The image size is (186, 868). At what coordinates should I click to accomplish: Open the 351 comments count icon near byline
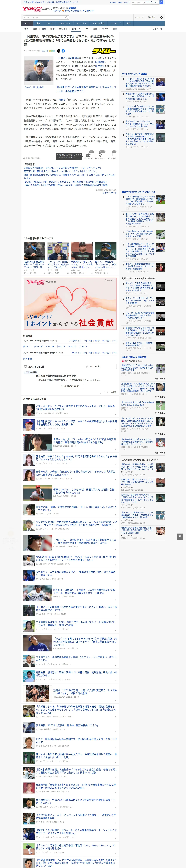[x=45, y=51]
